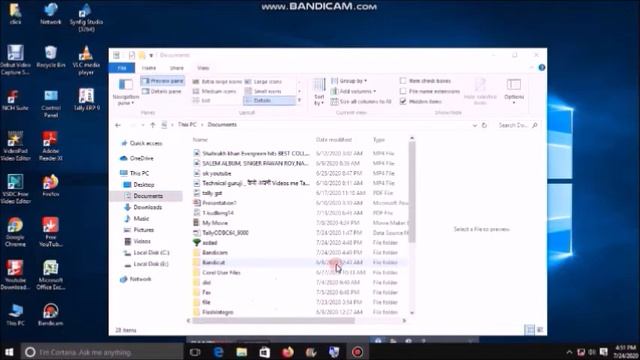
Task: Click the vertical scrollbar of file list
Action: (x=412, y=192)
